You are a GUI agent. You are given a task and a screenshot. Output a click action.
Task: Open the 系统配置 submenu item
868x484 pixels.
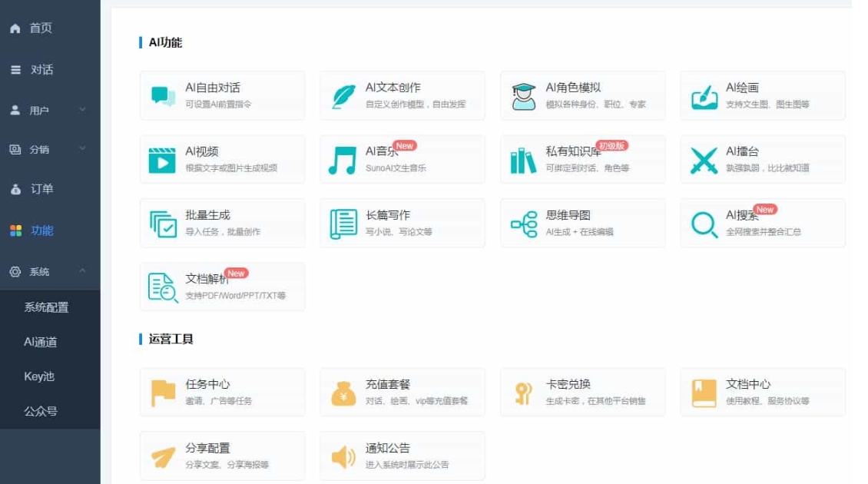tap(46, 307)
